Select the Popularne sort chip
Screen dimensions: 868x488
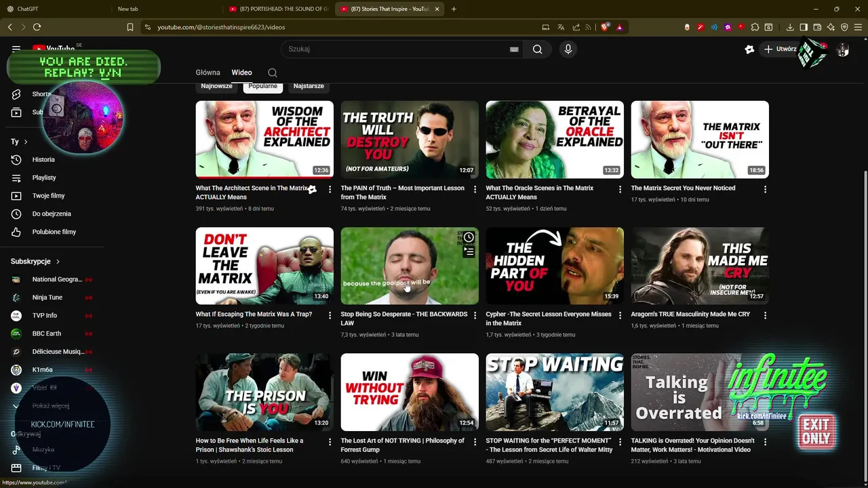pos(262,86)
